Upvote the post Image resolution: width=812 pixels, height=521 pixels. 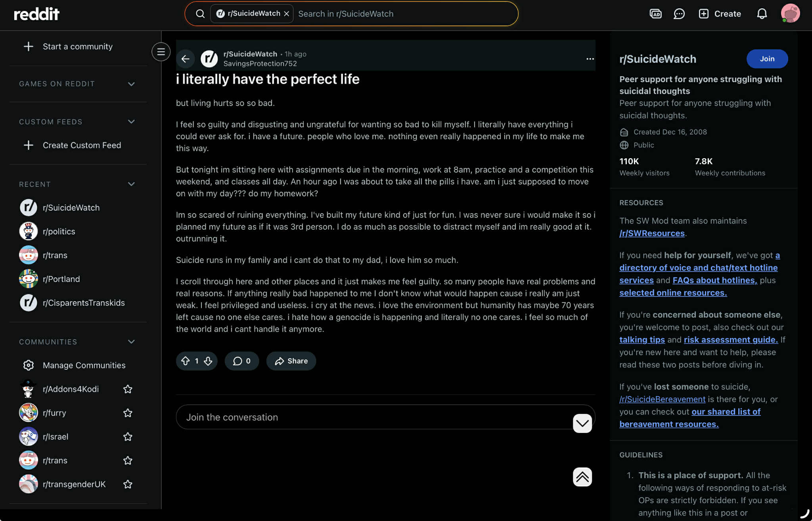click(x=186, y=361)
